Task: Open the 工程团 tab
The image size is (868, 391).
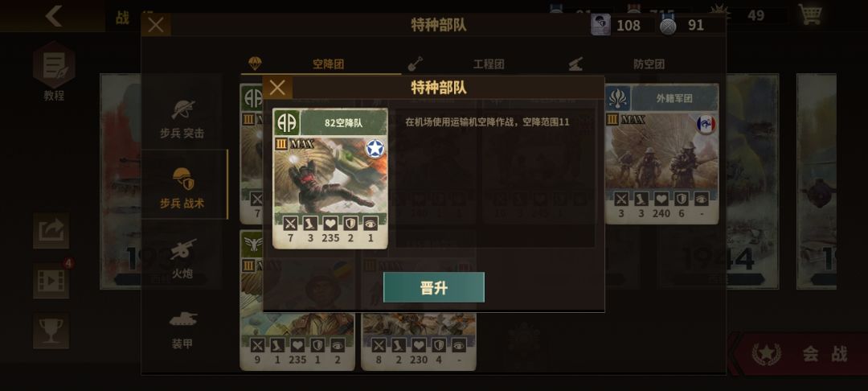Action: point(481,64)
